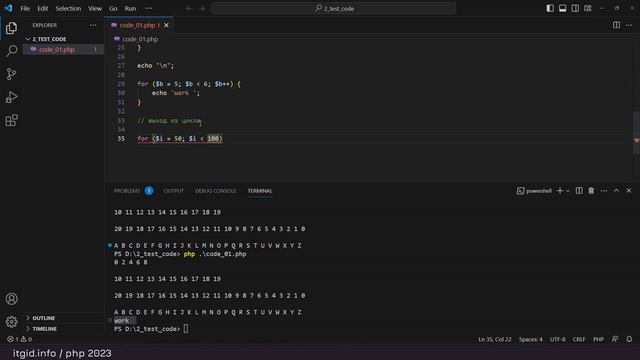Open the feedback icon in status bar
The height and width of the screenshot is (360, 640).
click(x=615, y=339)
